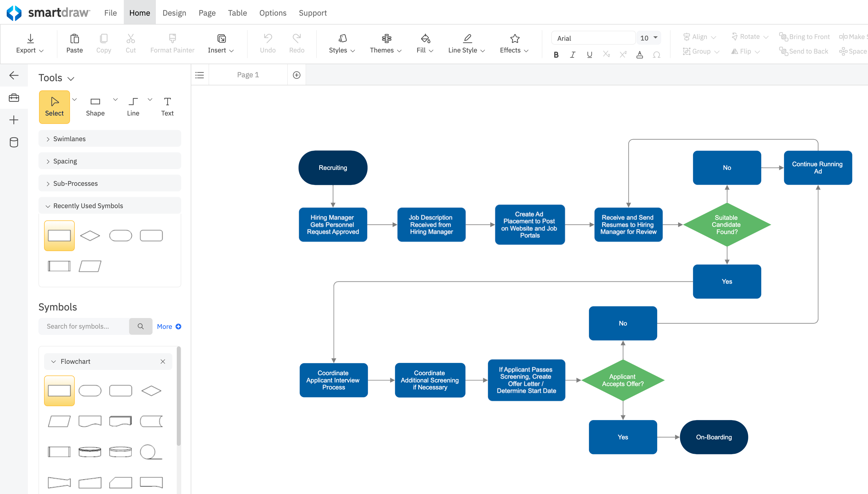Select the Line drawing tool
This screenshot has height=494, width=868.
coord(133,107)
